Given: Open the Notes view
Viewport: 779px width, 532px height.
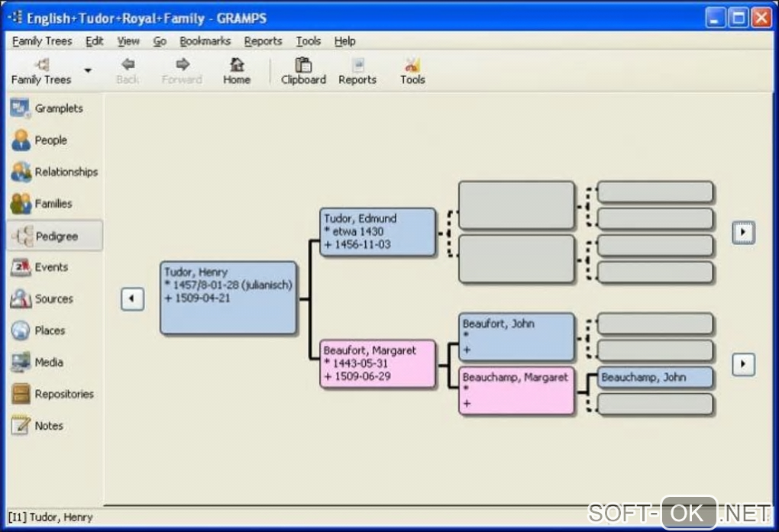Looking at the screenshot, I should [x=37, y=426].
